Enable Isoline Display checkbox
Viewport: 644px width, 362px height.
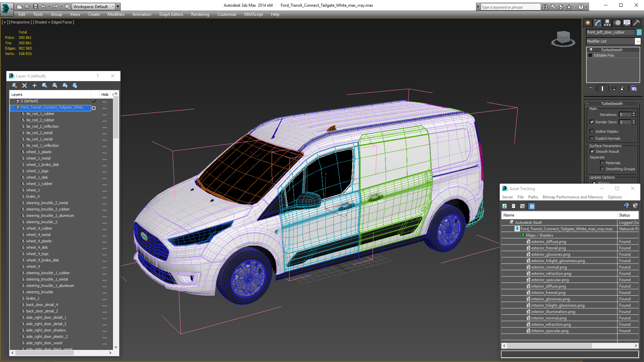(x=592, y=131)
